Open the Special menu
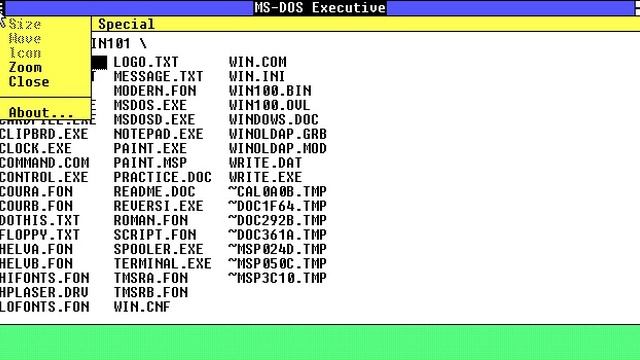Viewport: 640px width, 360px height. pyautogui.click(x=126, y=24)
